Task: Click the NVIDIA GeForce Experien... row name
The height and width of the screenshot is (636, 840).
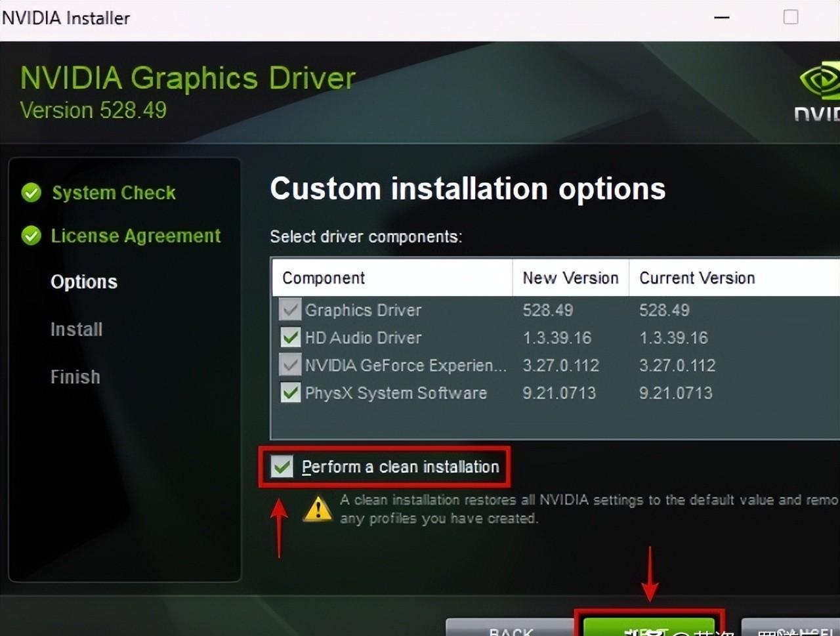Action: tap(406, 365)
